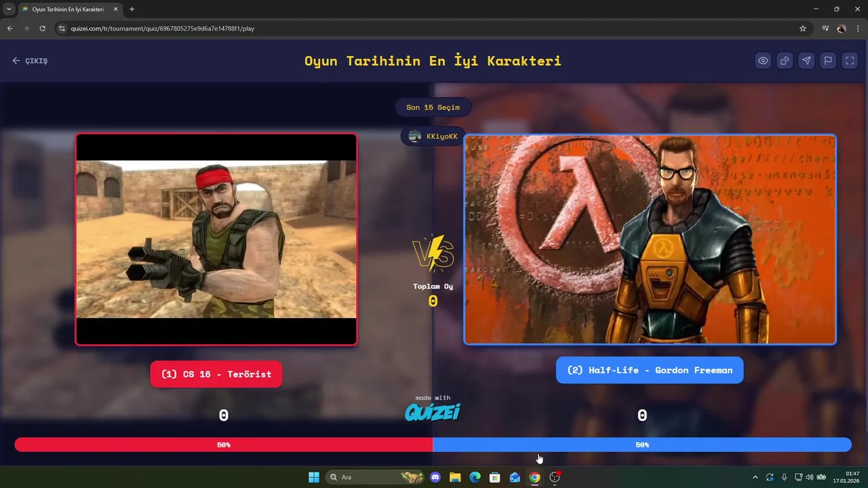Open Chrome three-dot menu
868x488 pixels.
point(858,28)
